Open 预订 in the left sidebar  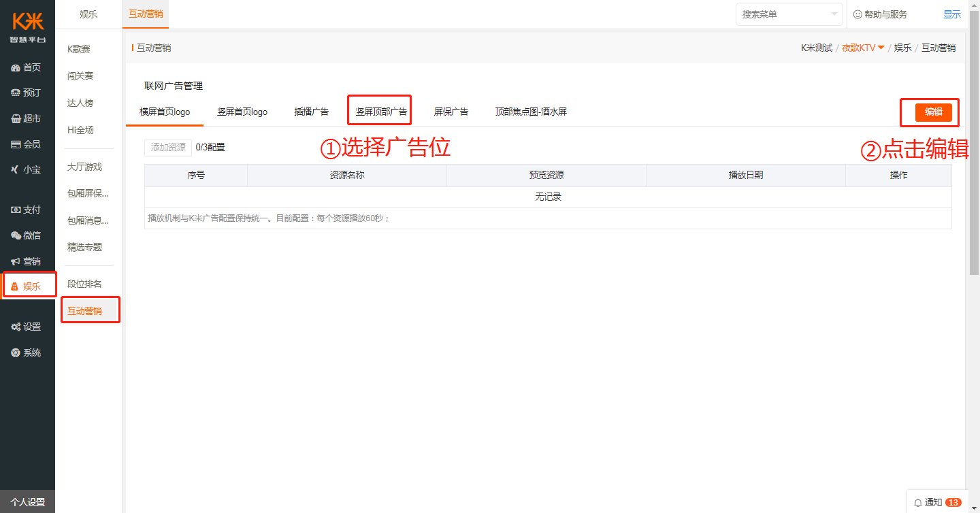point(27,93)
